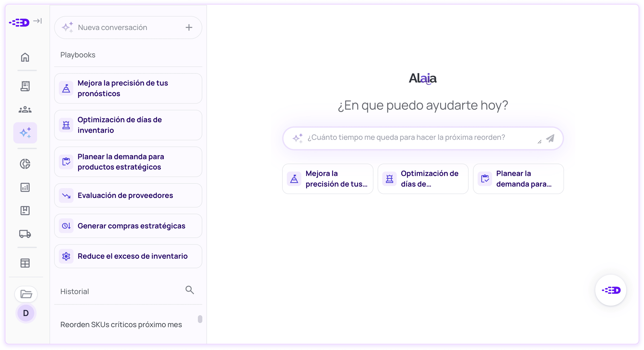The height and width of the screenshot is (350, 644).
Task: Open playbook Evaluación de proveedores
Action: pyautogui.click(x=128, y=195)
